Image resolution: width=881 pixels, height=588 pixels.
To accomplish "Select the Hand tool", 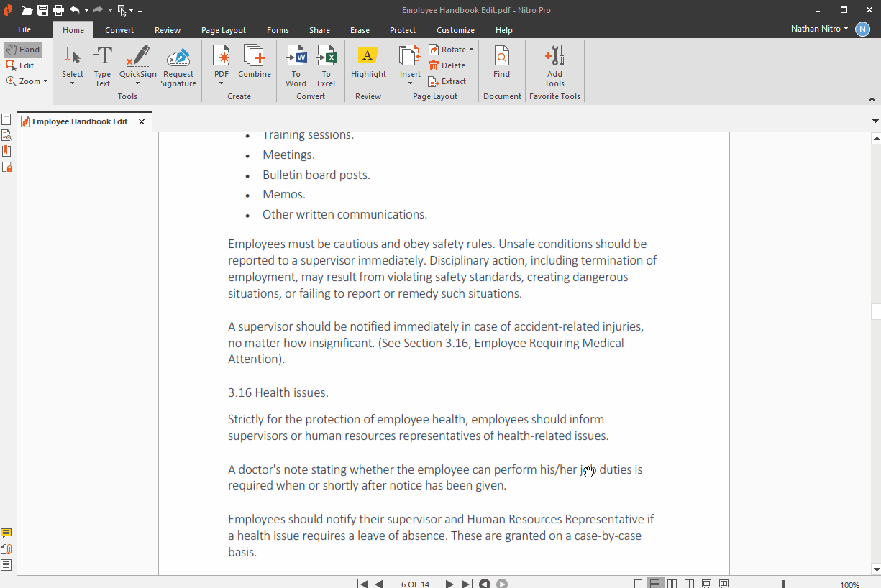I will point(23,49).
